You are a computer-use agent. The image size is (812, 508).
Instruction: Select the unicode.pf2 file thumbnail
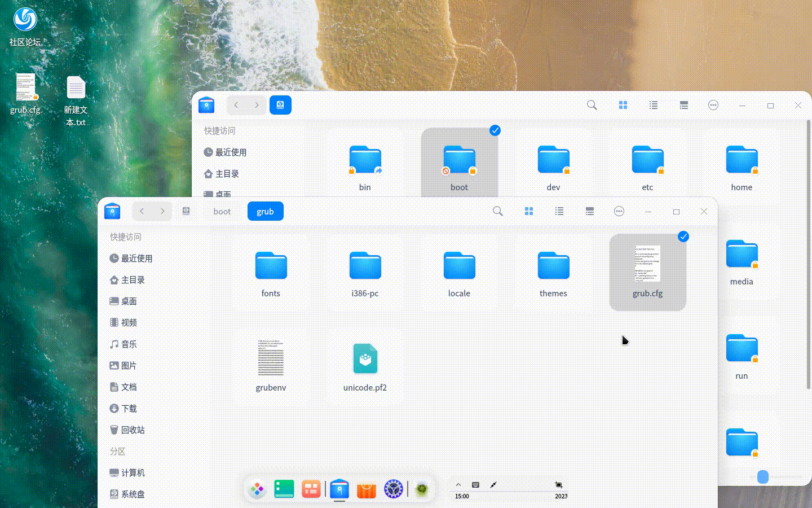click(x=365, y=358)
